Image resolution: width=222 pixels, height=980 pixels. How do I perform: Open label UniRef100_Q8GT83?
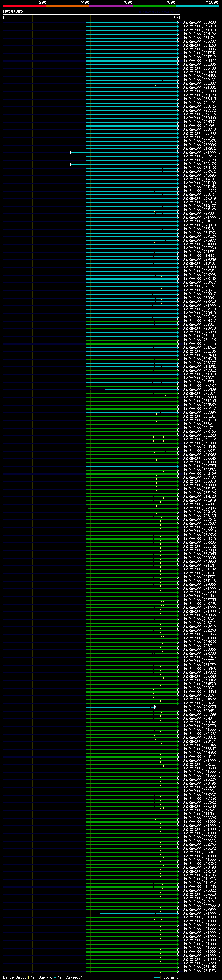pos(199,68)
